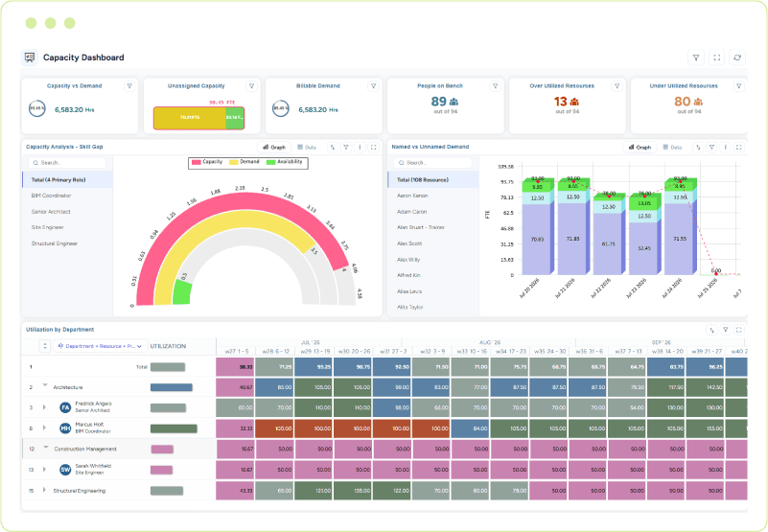Expand Named vs Unnamed Demand to fullscreen
768x532 pixels.
[739, 147]
